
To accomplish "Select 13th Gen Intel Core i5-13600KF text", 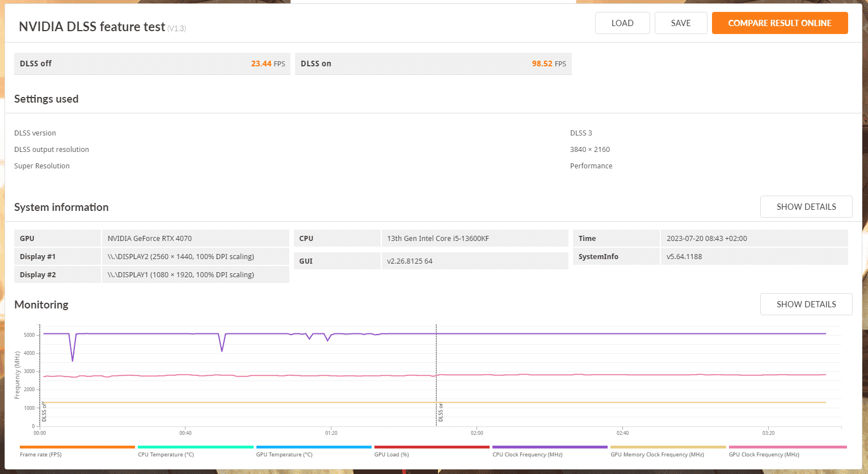I will [x=438, y=239].
